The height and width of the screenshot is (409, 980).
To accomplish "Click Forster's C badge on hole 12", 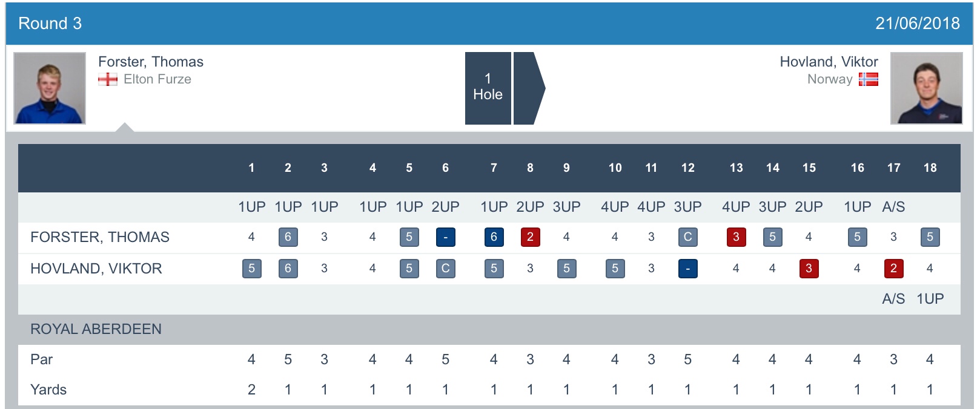I will [687, 237].
